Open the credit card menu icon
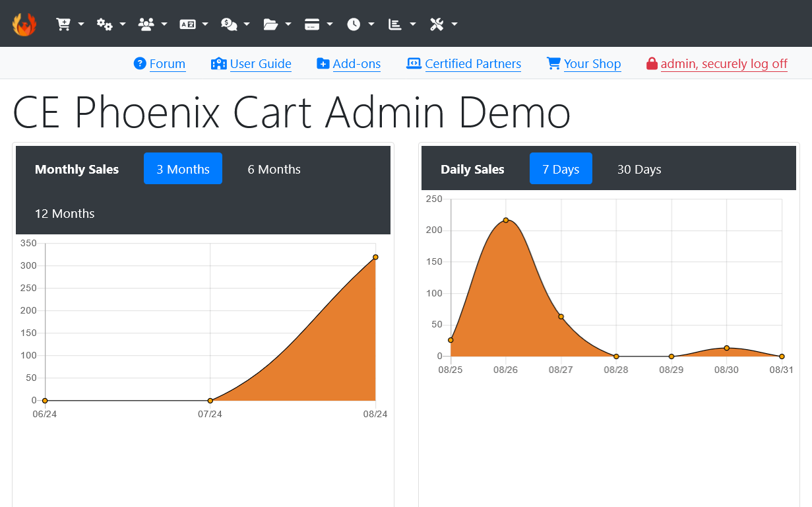 click(x=312, y=24)
